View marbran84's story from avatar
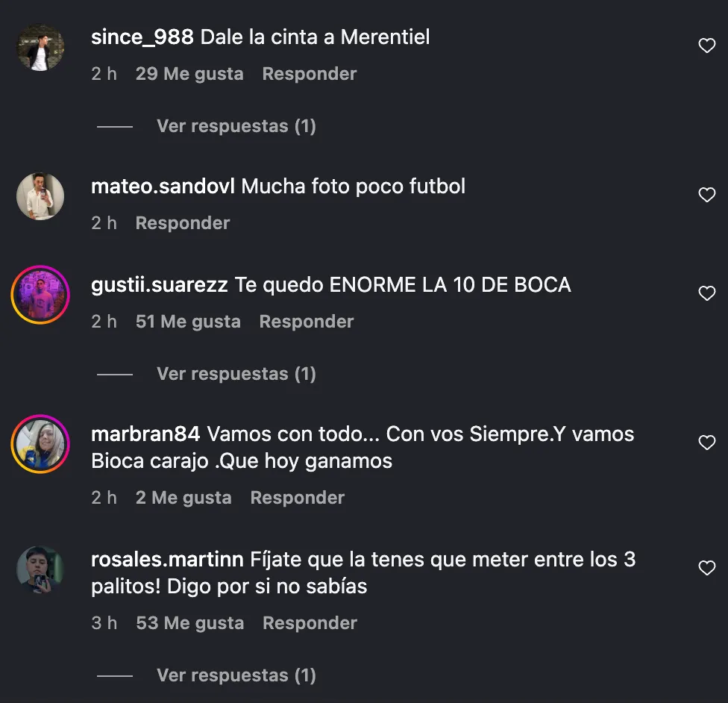This screenshot has width=728, height=703. (x=40, y=444)
